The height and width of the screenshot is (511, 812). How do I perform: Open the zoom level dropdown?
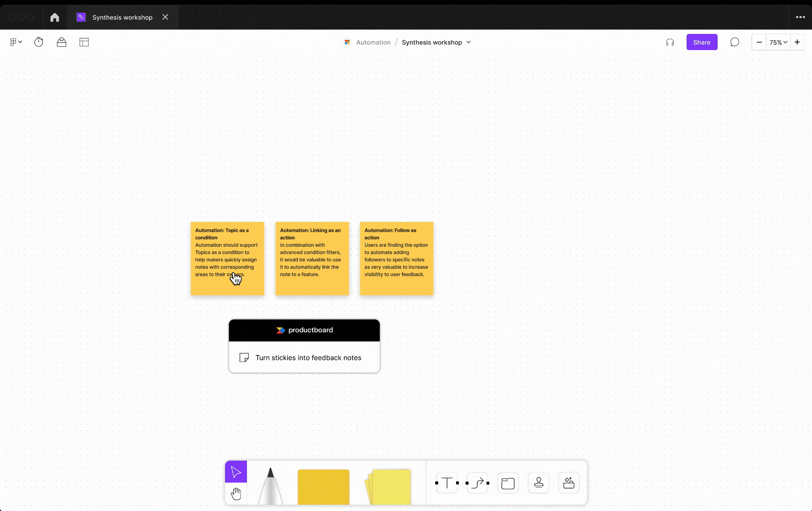tap(778, 42)
